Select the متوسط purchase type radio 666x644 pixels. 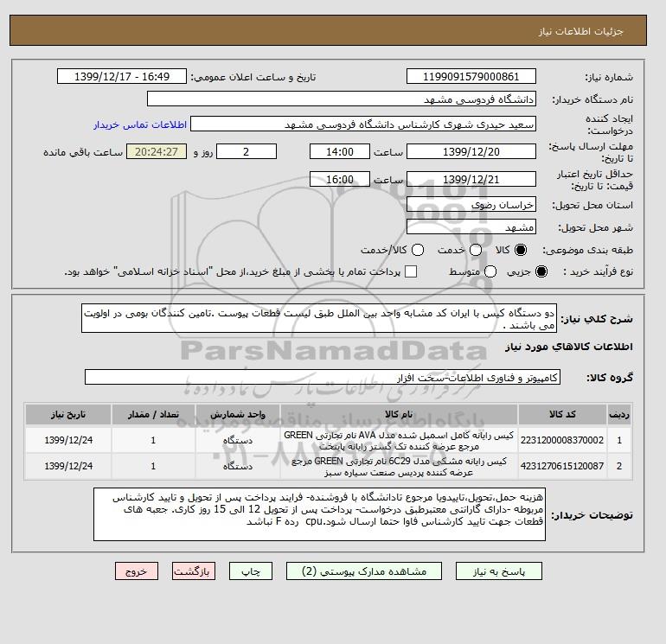point(490,271)
